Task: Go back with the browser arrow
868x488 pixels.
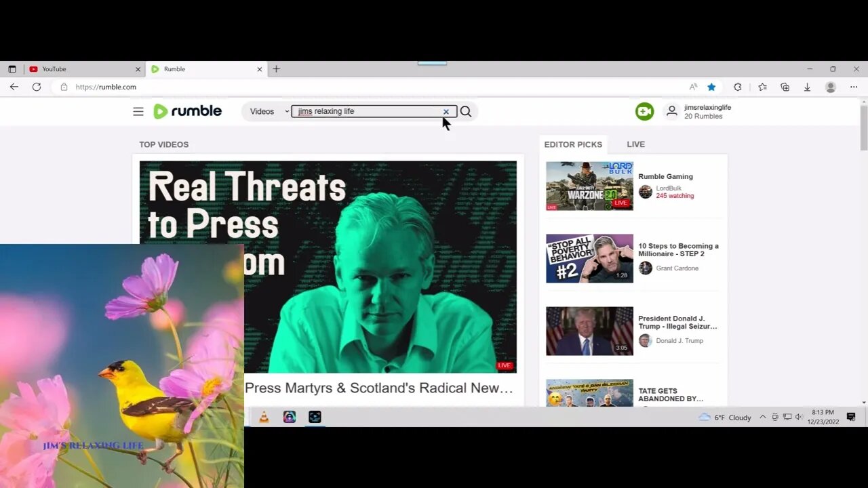Action: click(14, 87)
